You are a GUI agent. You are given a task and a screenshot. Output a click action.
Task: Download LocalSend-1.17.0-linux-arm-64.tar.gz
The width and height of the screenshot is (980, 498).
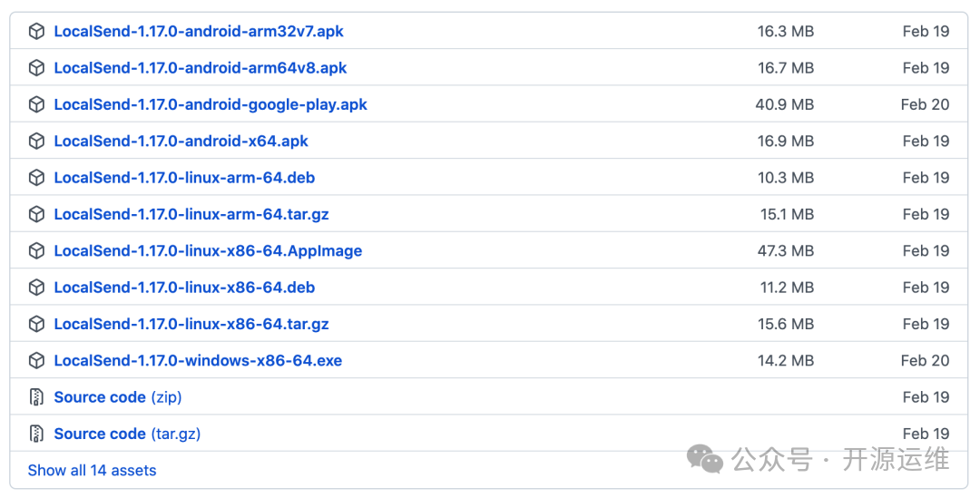[x=191, y=214]
